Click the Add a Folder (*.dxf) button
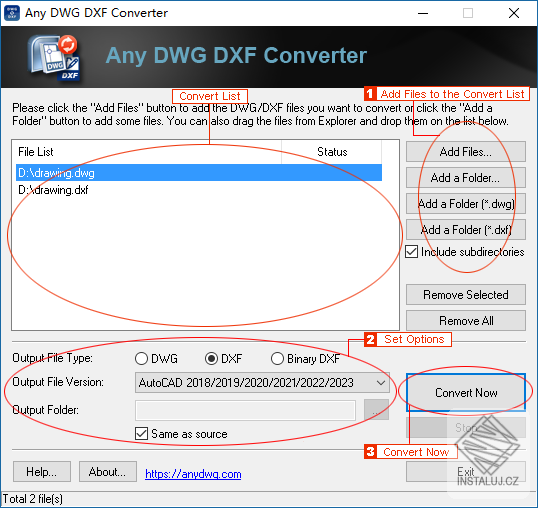 (466, 229)
